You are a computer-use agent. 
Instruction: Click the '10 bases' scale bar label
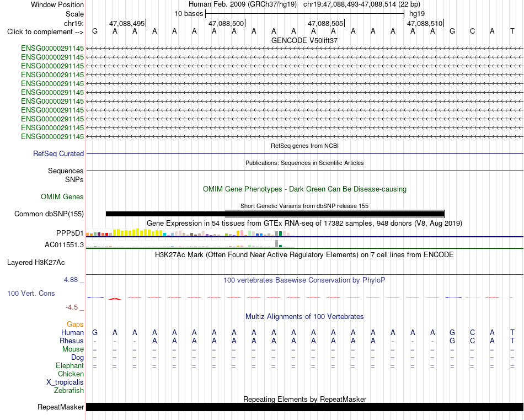point(189,14)
